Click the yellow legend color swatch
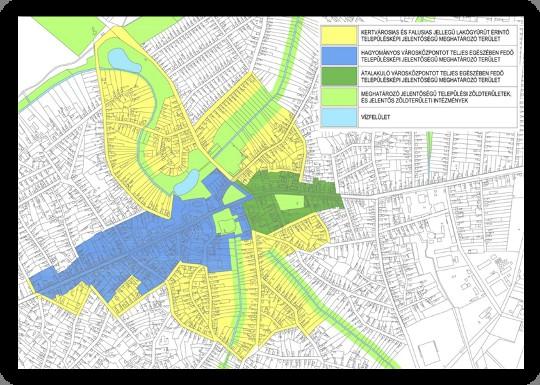540x385 pixels. [x=339, y=35]
